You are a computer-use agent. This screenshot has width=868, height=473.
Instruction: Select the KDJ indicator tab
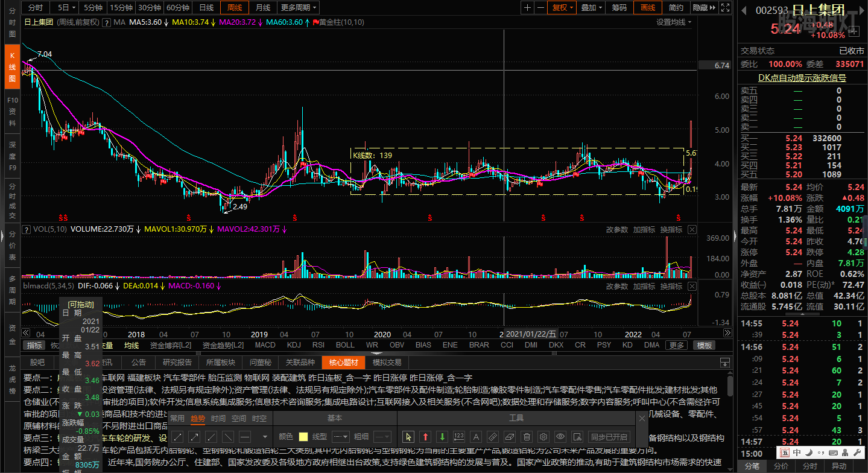294,345
